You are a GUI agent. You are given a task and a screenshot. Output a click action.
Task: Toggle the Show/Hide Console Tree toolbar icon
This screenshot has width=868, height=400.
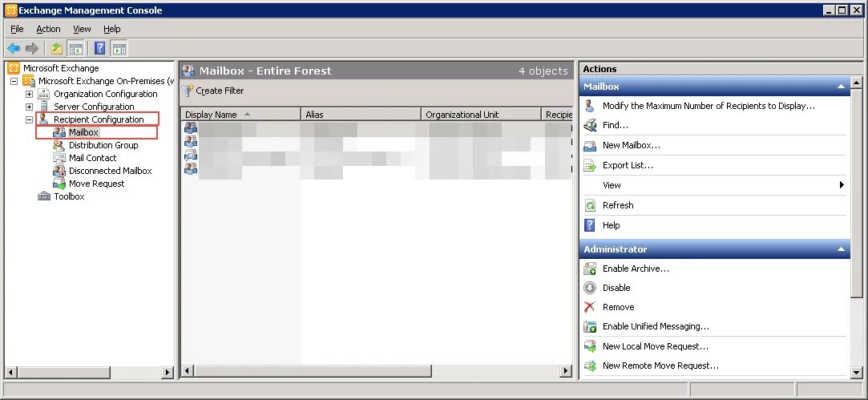point(75,49)
